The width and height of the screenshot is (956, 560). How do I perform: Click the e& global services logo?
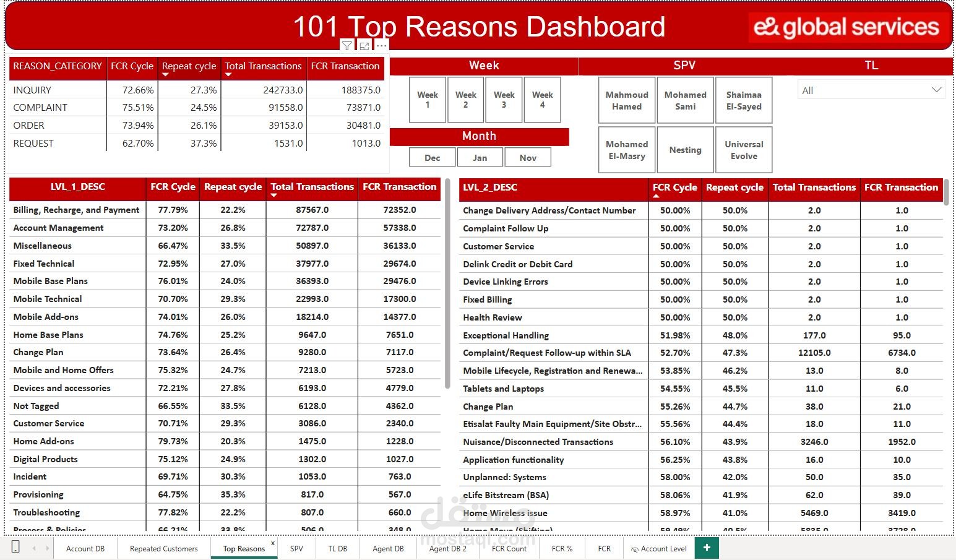[846, 28]
